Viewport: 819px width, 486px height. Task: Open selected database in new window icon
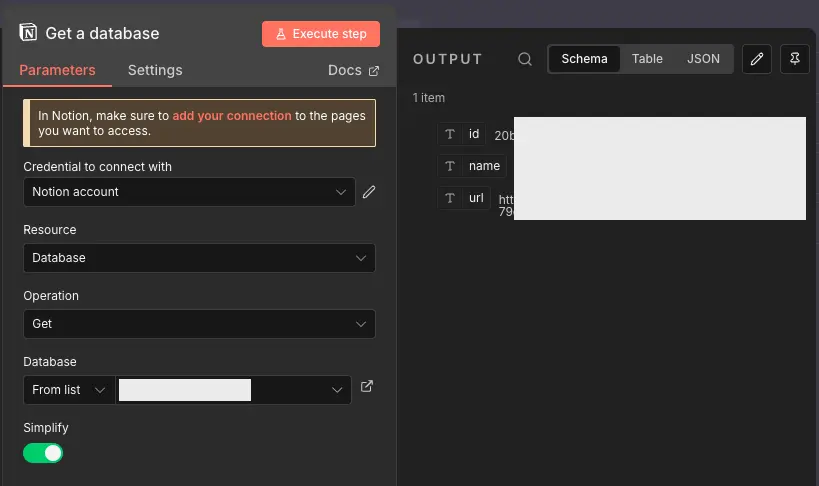click(x=367, y=386)
